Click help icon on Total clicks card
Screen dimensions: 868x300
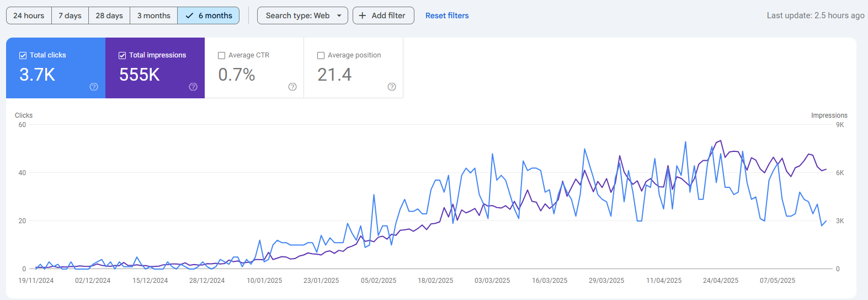click(94, 87)
